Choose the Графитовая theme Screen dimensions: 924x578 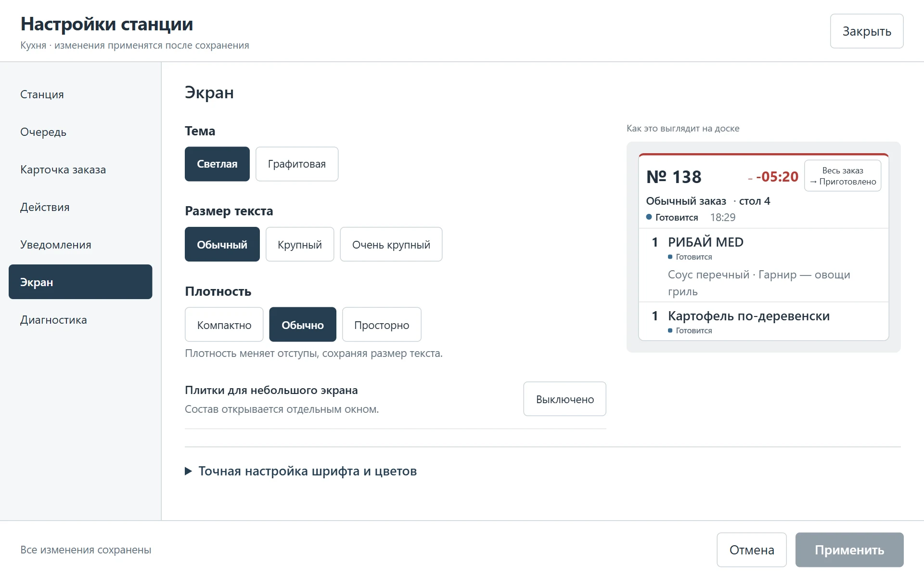click(297, 164)
